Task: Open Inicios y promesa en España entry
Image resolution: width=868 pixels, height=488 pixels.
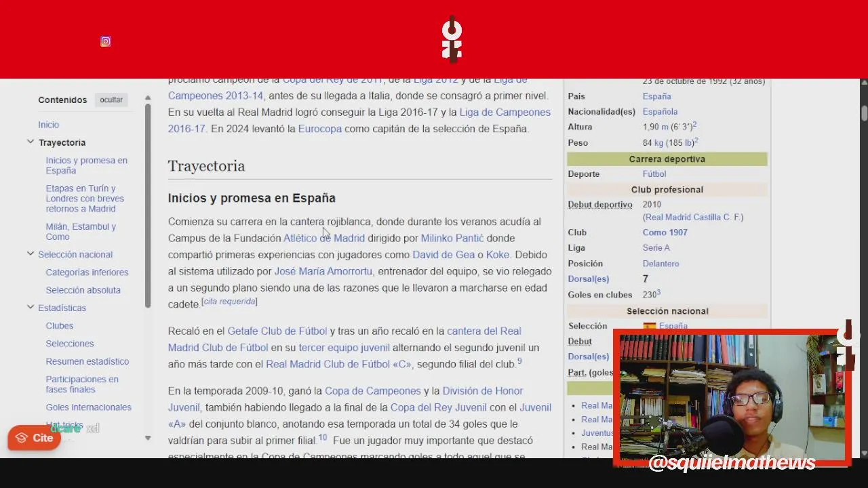Action: coord(86,165)
